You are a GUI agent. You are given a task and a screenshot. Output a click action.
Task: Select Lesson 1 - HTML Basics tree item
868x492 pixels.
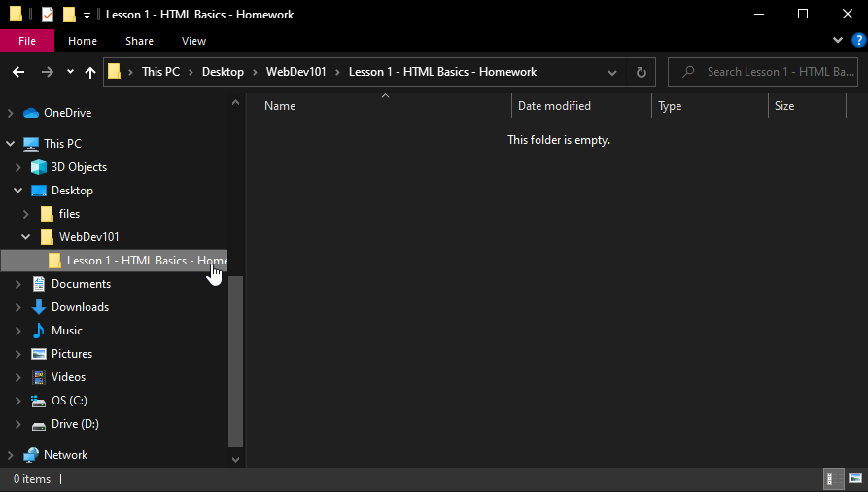pyautogui.click(x=115, y=261)
